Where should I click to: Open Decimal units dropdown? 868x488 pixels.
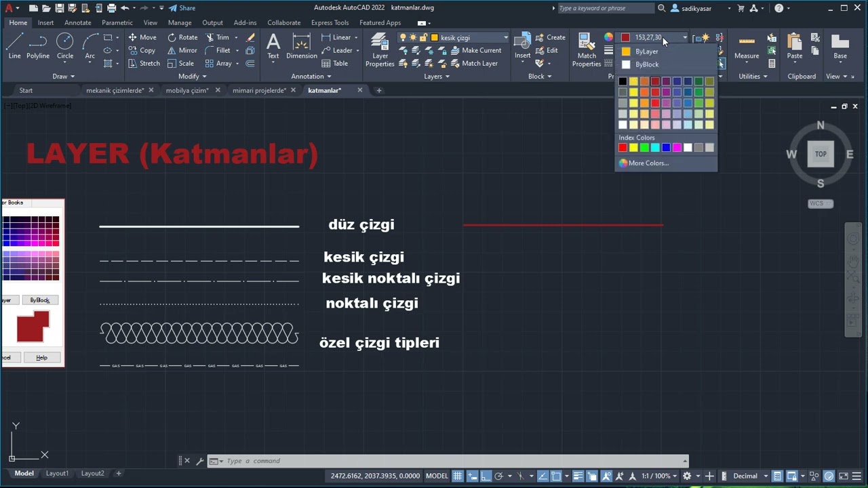click(749, 476)
